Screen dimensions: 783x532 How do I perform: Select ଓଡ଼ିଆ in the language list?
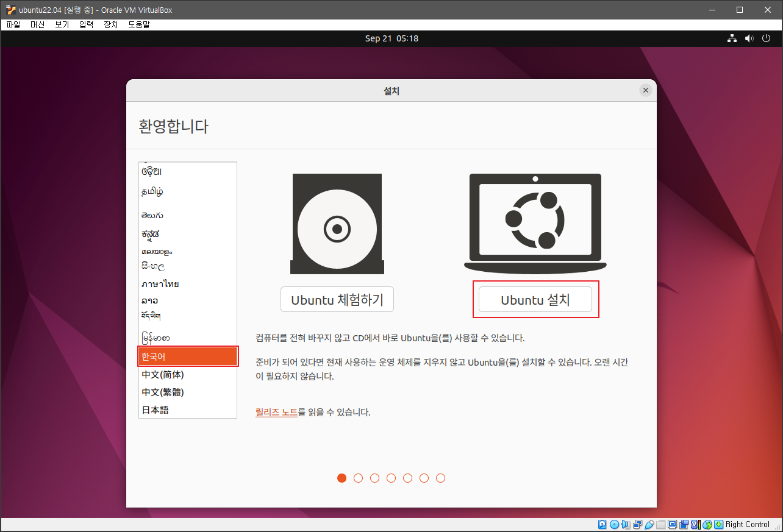click(x=188, y=172)
